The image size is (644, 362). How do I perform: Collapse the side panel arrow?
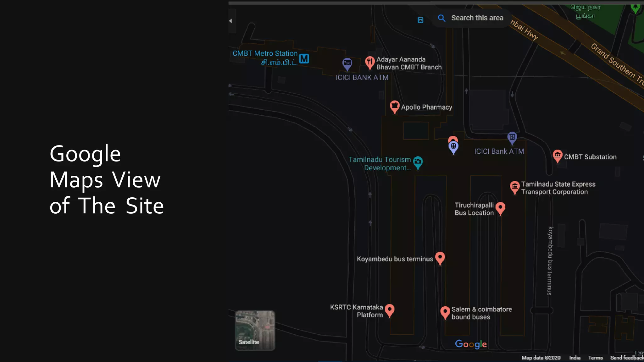[231, 21]
